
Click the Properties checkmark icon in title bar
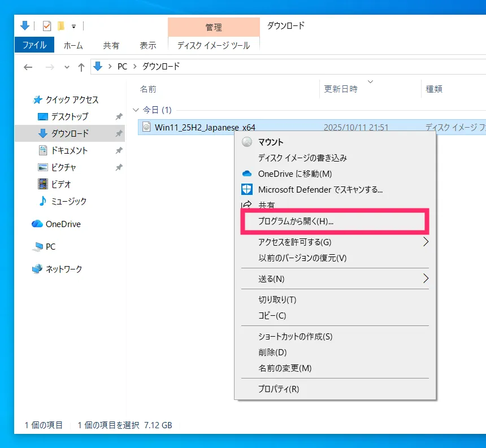click(47, 26)
